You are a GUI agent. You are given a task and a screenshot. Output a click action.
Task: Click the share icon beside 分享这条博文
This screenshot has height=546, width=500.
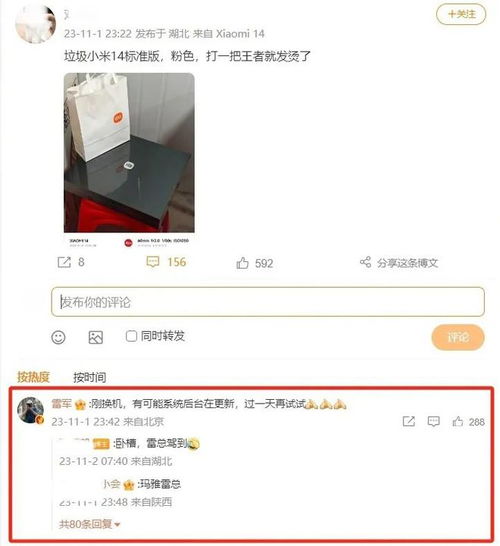click(x=365, y=262)
